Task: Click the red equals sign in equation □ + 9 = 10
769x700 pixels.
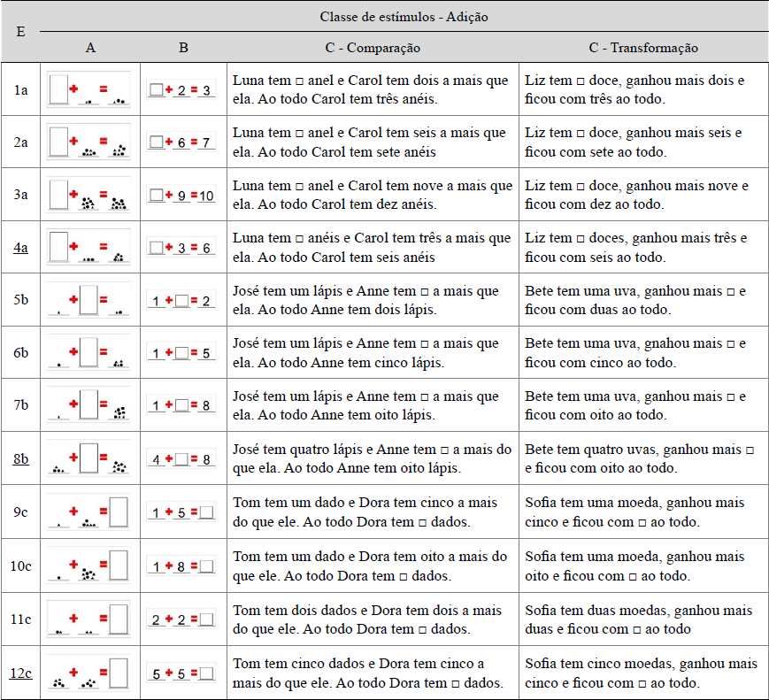Action: pos(193,195)
